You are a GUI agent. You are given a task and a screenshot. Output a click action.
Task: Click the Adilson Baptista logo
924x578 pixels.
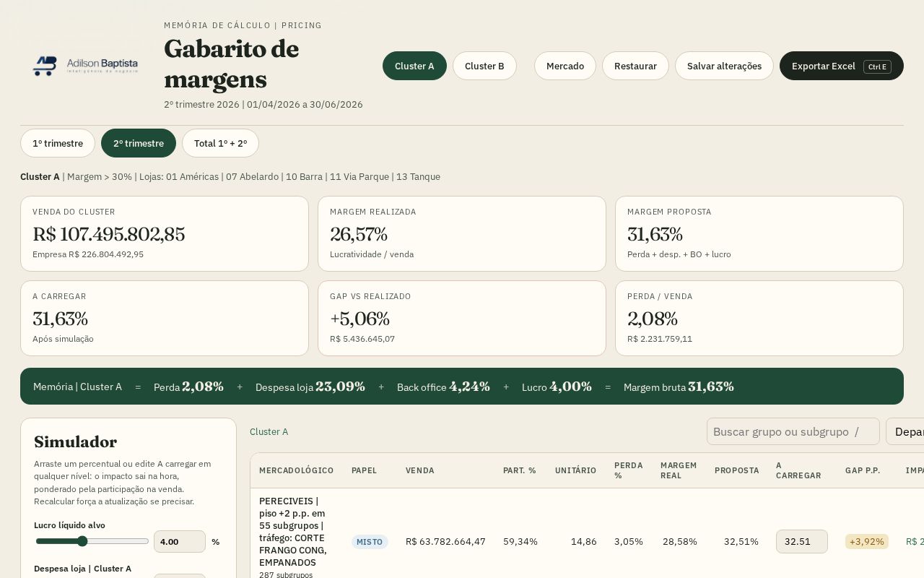coord(85,66)
